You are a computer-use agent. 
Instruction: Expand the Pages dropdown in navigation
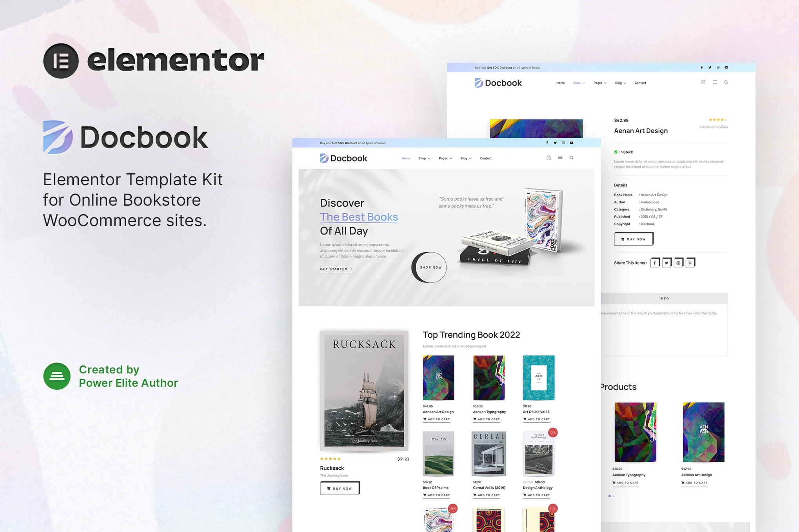pos(445,158)
